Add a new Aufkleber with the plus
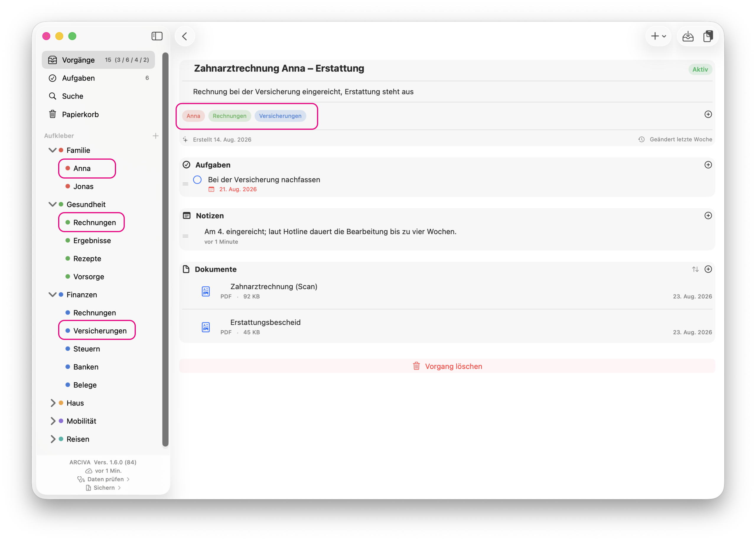This screenshot has height=541, width=756. 155,135
